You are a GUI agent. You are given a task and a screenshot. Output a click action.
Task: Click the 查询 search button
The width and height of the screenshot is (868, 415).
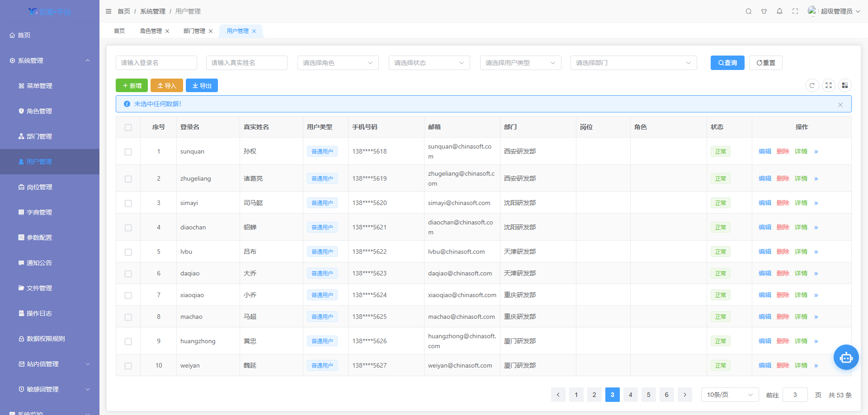pyautogui.click(x=727, y=63)
